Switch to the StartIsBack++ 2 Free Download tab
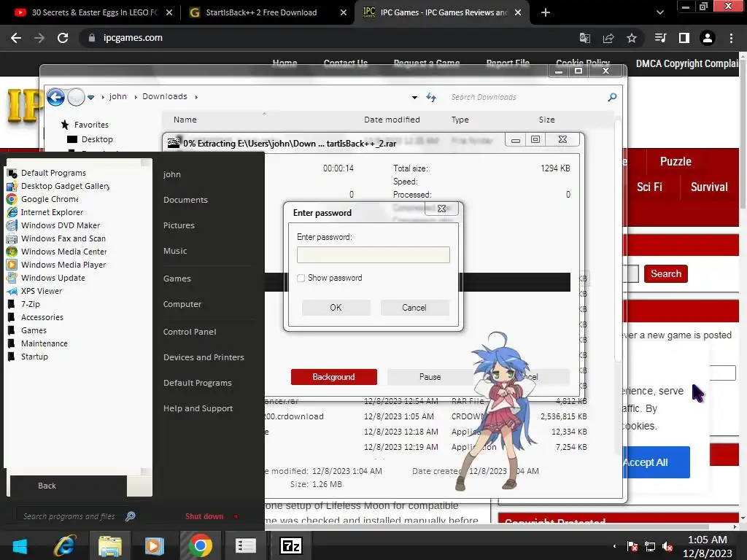 point(261,12)
